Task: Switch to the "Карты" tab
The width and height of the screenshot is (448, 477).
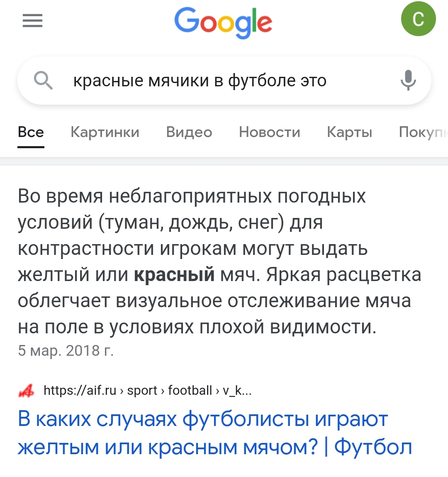Action: 349,132
